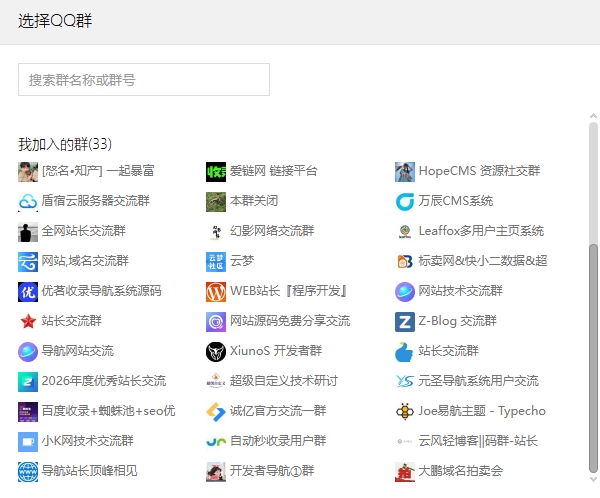Select group name 爱链网 链接平台
Image resolution: width=600 pixels, height=498 pixels.
(x=274, y=171)
